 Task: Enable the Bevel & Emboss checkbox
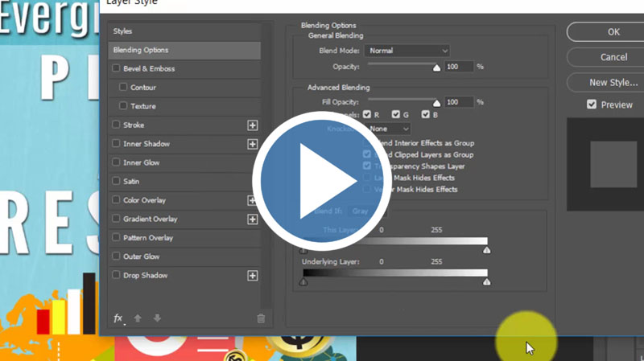tap(117, 69)
